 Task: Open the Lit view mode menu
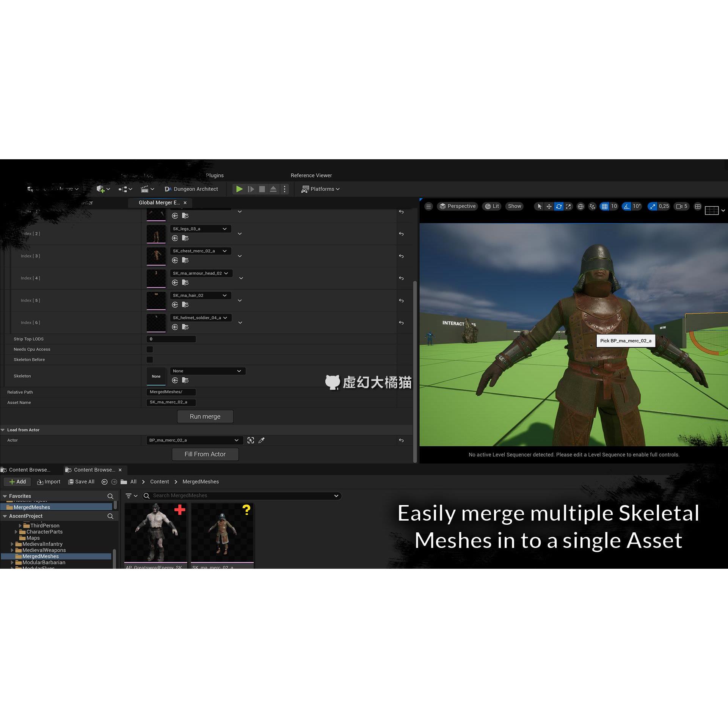[x=492, y=206]
